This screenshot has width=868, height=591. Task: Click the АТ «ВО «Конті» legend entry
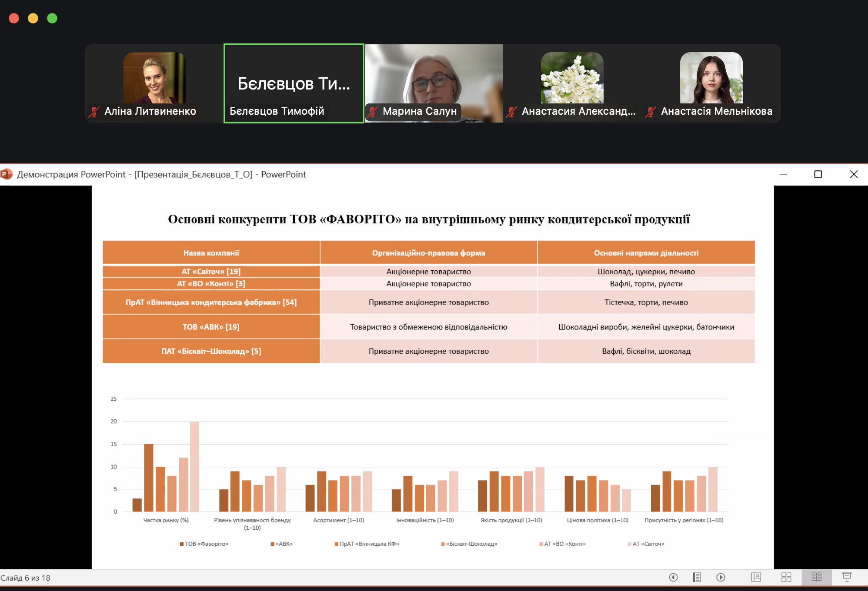point(563,544)
